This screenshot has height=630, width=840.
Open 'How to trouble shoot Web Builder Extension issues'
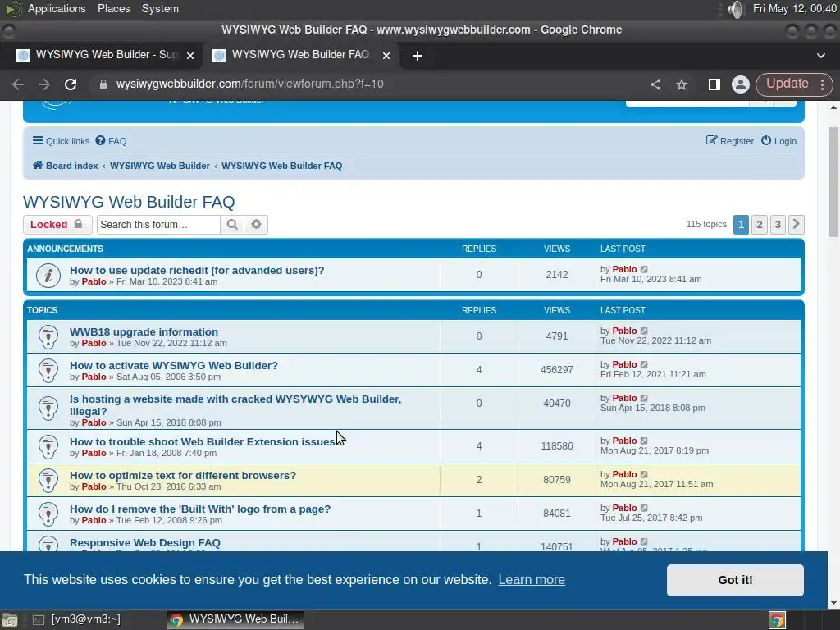click(x=203, y=441)
